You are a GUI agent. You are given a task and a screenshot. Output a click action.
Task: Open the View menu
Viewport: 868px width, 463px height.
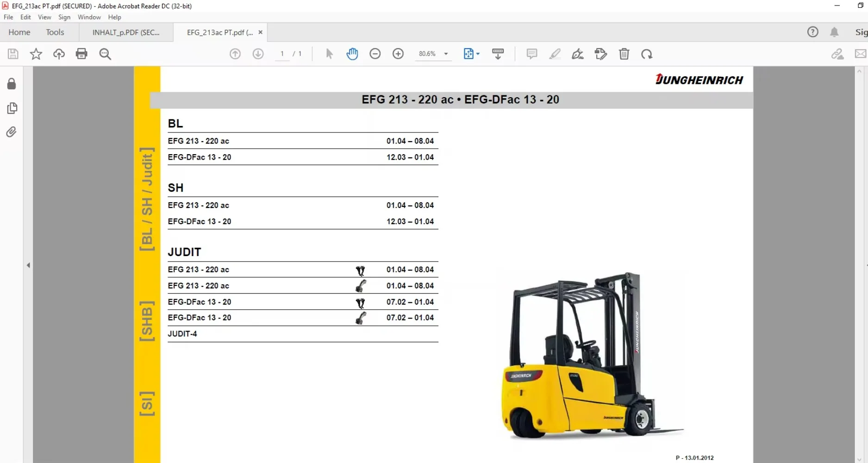pyautogui.click(x=44, y=17)
